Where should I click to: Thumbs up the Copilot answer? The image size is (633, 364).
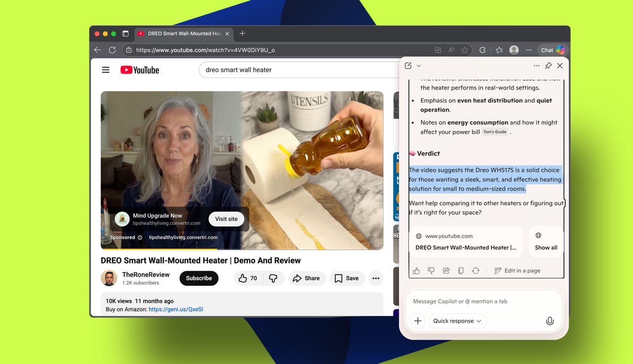[x=416, y=271]
